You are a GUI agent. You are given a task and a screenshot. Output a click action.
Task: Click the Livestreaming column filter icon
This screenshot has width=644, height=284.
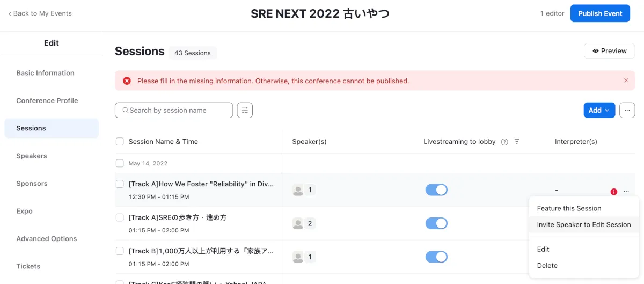[517, 142]
